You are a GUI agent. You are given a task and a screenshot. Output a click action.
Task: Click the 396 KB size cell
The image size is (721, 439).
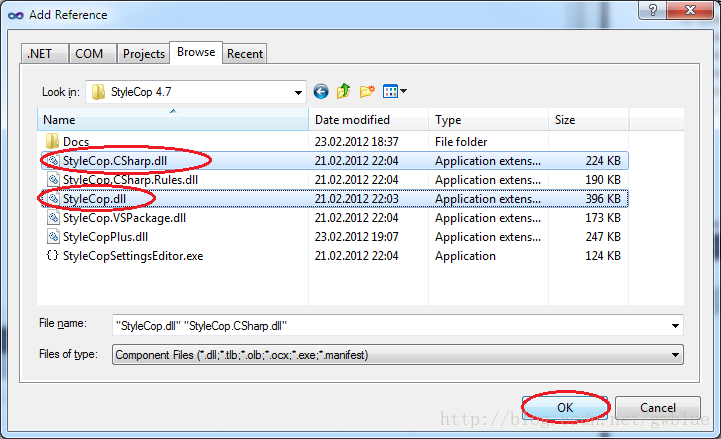[603, 199]
